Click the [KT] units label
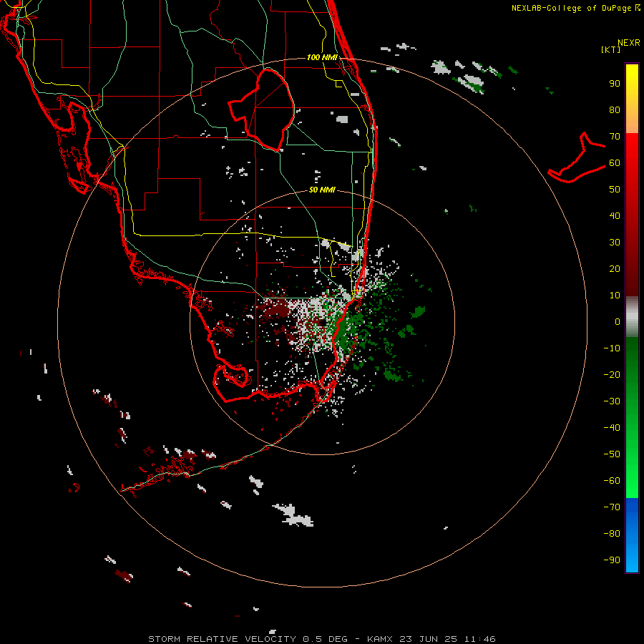 (610, 49)
